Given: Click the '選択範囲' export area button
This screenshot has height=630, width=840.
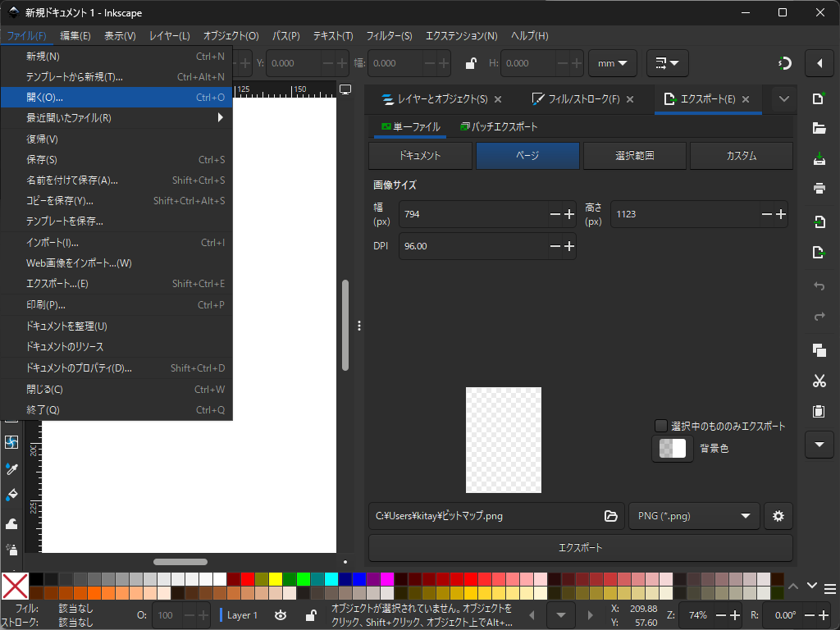Looking at the screenshot, I should coord(634,156).
